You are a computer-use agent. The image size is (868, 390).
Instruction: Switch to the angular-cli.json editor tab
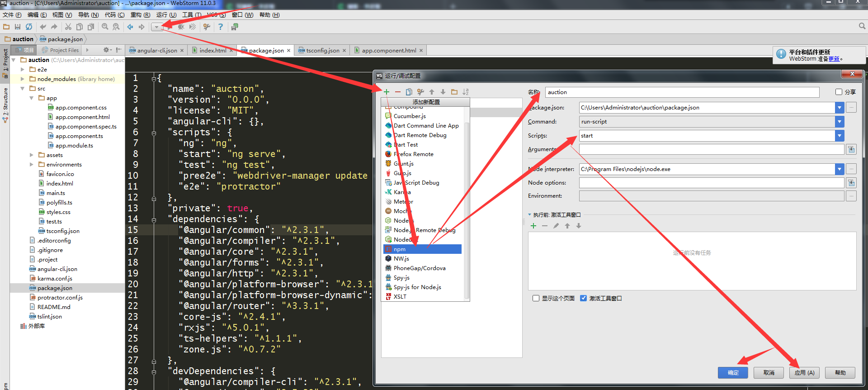(x=156, y=50)
